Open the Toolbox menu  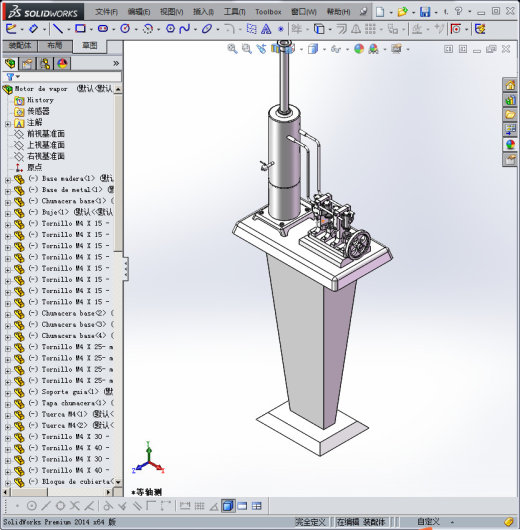[268, 12]
